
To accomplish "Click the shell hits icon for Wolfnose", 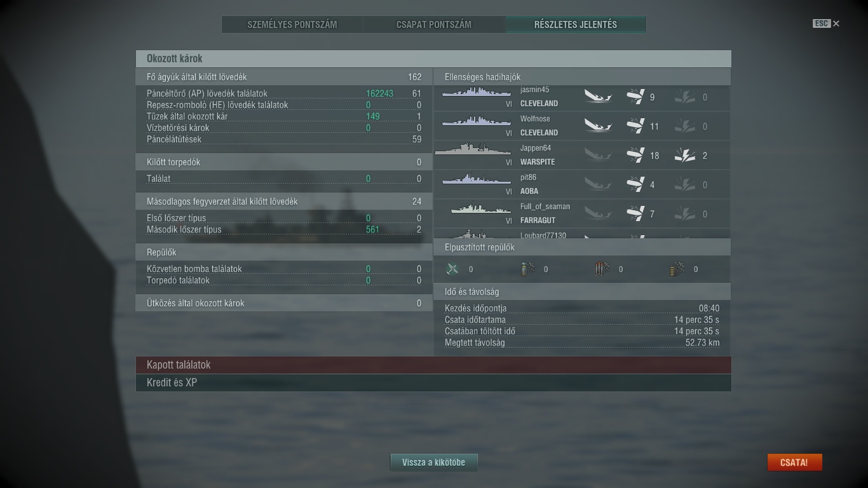I will pos(635,126).
